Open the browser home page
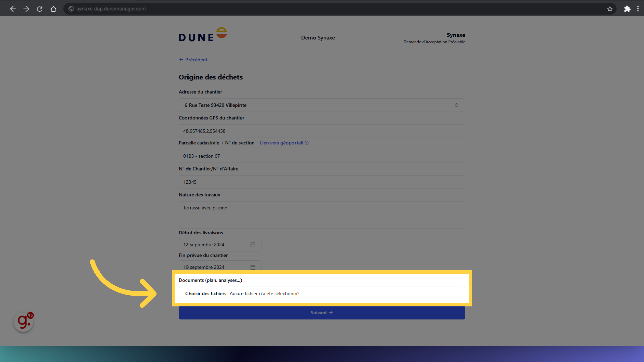Image resolution: width=644 pixels, height=362 pixels. click(x=53, y=9)
